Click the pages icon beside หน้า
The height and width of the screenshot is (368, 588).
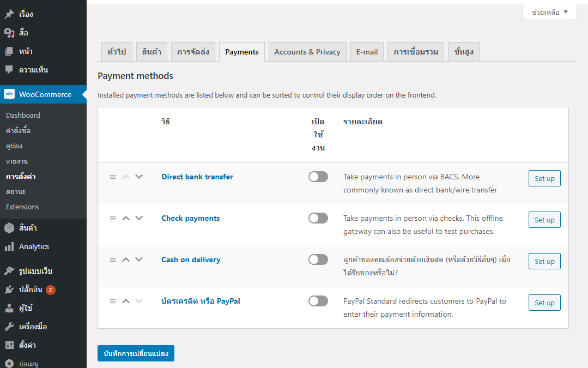[9, 51]
